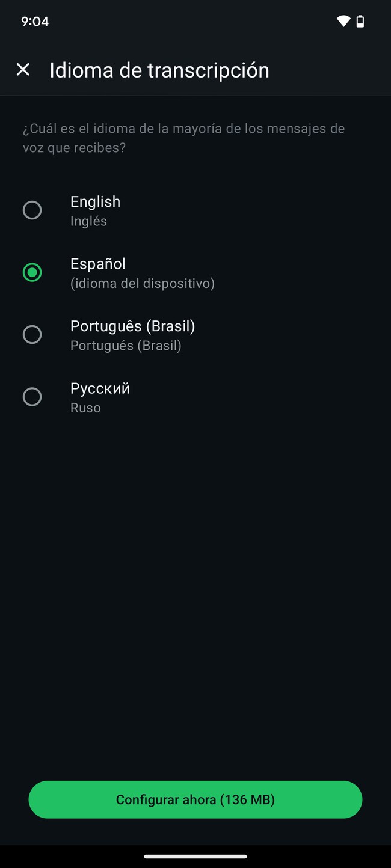The image size is (391, 868).
Task: Tap the Español option text
Action: point(98,263)
